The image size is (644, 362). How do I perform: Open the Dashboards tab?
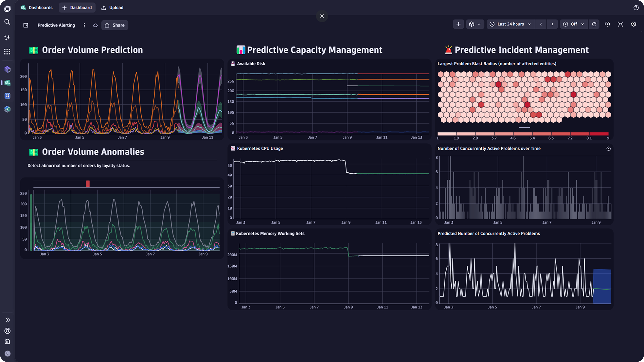(36, 8)
